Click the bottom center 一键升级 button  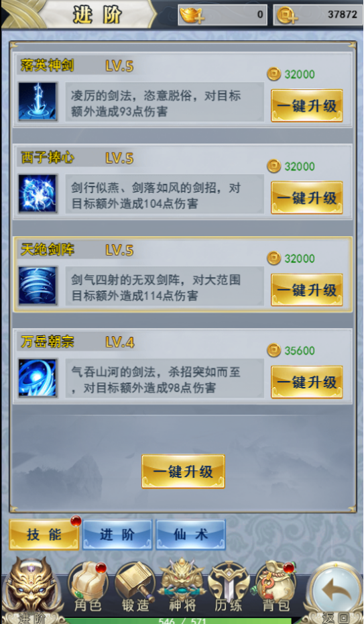click(183, 472)
